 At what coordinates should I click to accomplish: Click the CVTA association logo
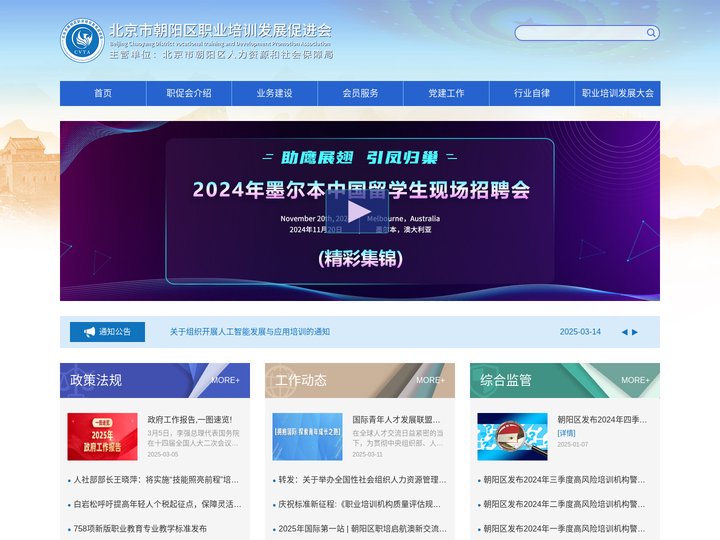pyautogui.click(x=82, y=40)
